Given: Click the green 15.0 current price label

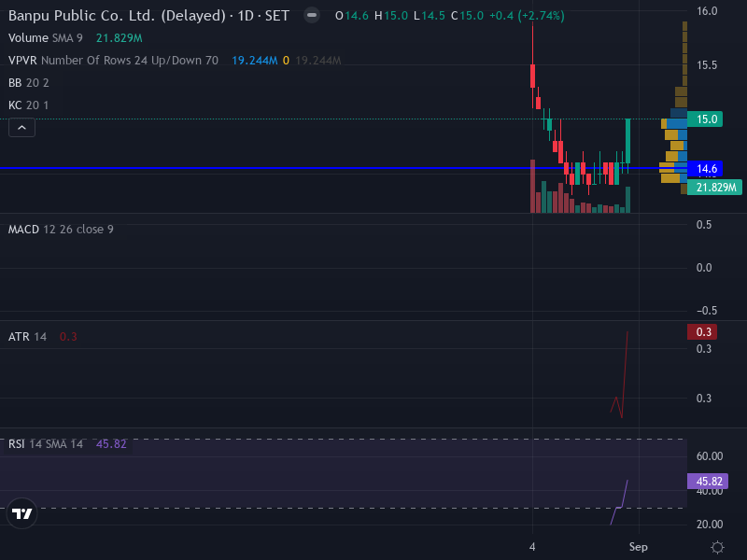Looking at the screenshot, I should pyautogui.click(x=705, y=119).
